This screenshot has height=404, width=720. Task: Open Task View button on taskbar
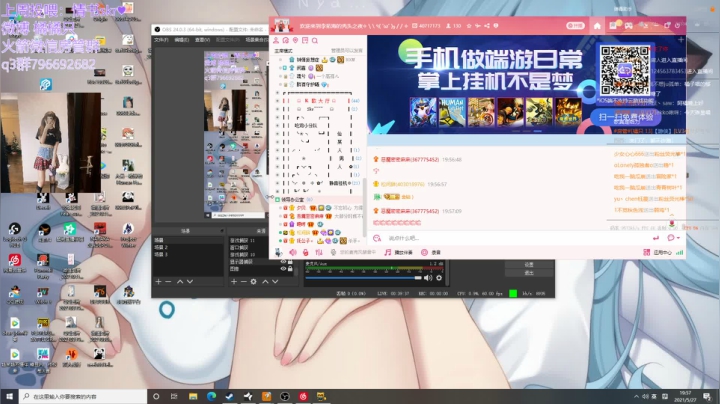click(174, 396)
